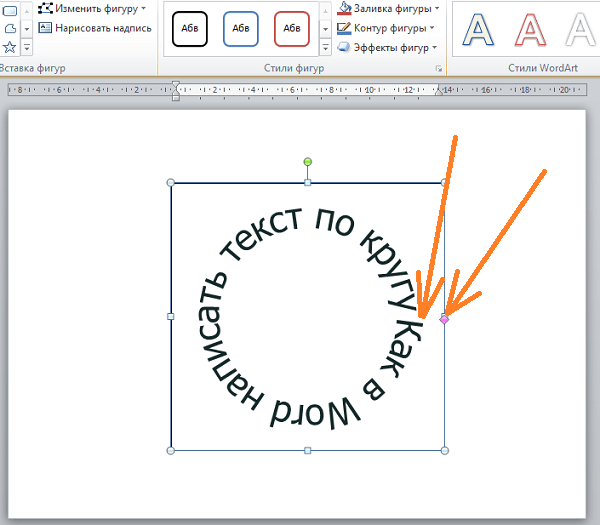Viewport: 600px width, 525px height.
Task: Click the pink diamond adjustment handle
Action: tap(444, 319)
